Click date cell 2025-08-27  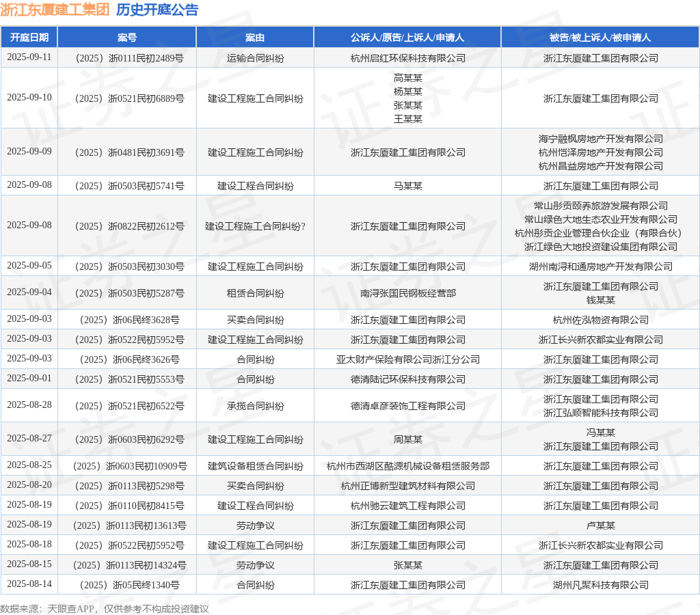click(29, 439)
